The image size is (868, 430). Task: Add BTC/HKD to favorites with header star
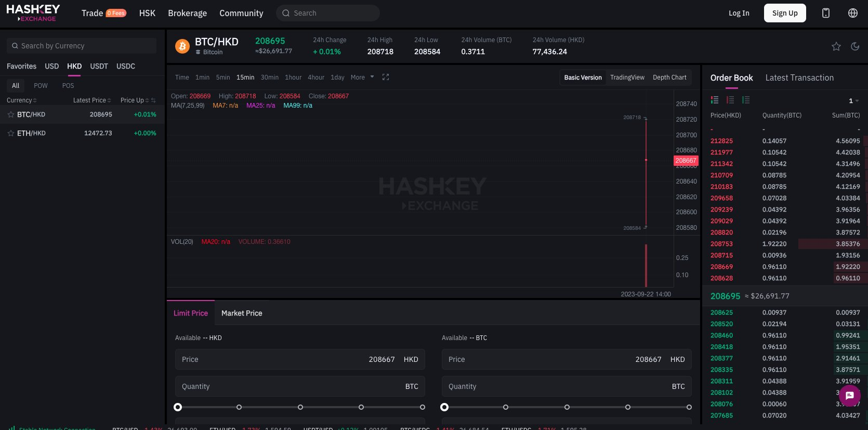[836, 46]
